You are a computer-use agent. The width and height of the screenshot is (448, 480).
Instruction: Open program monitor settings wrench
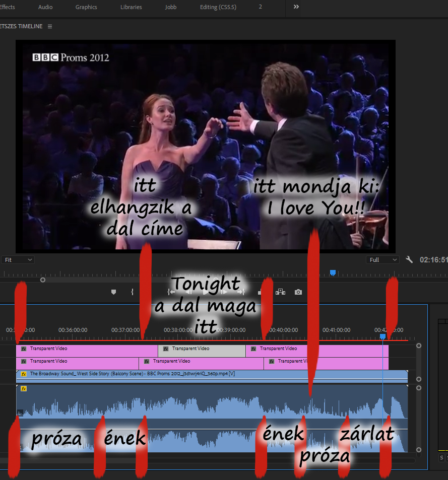[x=409, y=260]
